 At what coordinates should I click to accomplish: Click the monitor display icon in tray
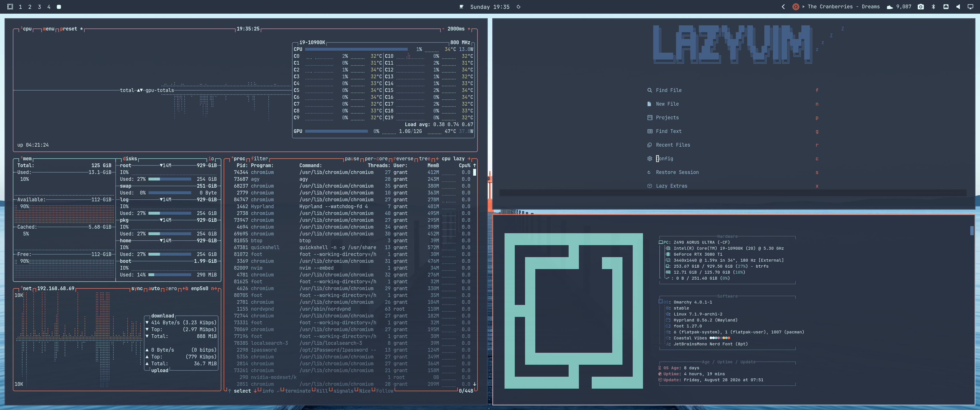tap(970, 7)
